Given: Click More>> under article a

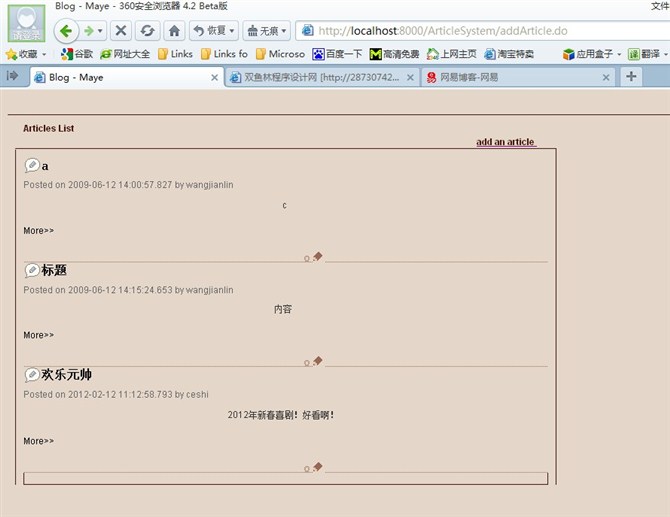Looking at the screenshot, I should coord(38,231).
